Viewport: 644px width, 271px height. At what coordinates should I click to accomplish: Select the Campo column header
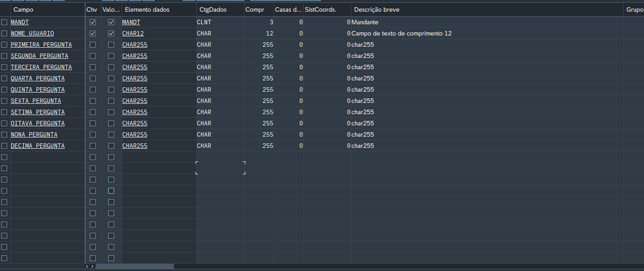(23, 9)
